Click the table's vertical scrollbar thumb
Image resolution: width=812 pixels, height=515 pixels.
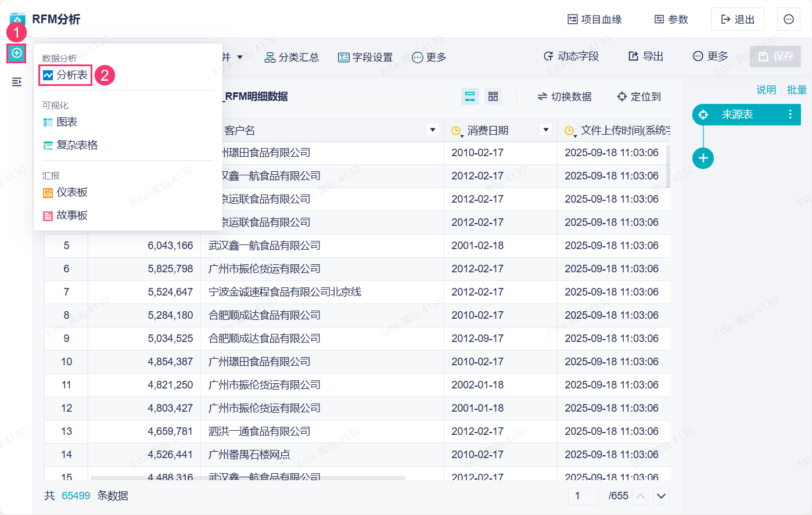tap(668, 166)
